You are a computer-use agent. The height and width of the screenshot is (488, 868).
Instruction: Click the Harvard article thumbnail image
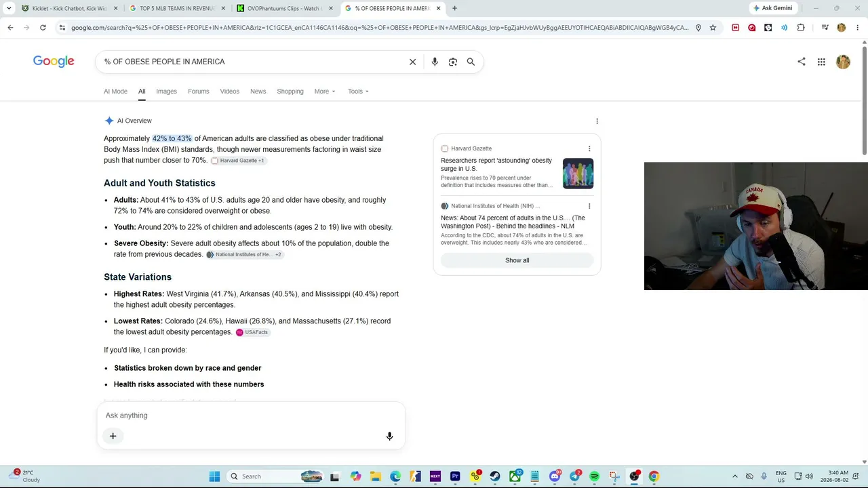578,174
